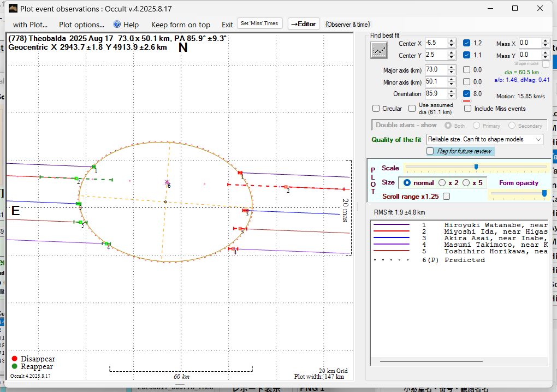Click the Find best fit chart icon
The width and height of the screenshot is (557, 392).
click(378, 50)
